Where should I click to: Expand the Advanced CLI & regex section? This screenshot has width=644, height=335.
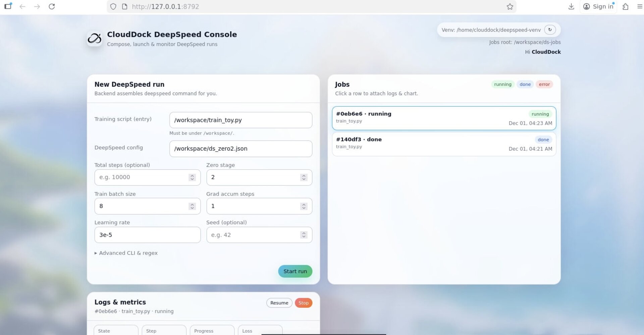126,253
